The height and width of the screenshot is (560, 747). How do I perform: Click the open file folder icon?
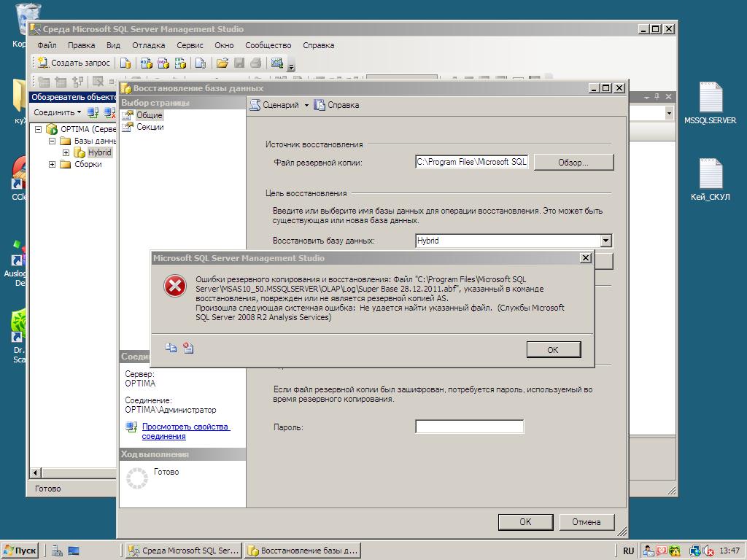(x=222, y=63)
